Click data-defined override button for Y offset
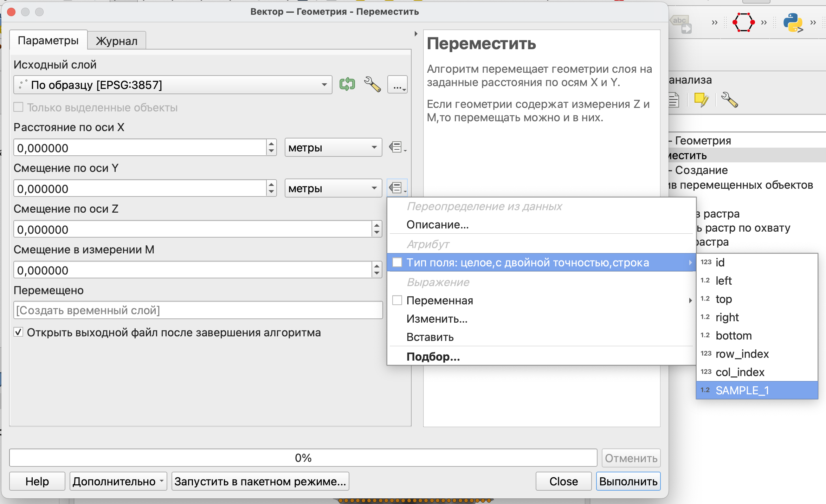Image resolution: width=826 pixels, height=504 pixels. (x=397, y=188)
